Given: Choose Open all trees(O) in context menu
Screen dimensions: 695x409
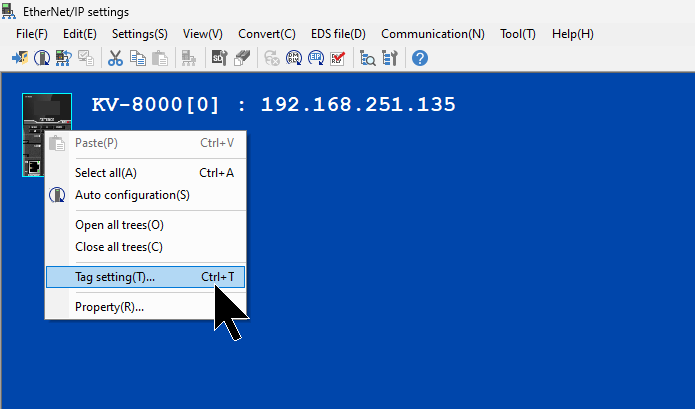Looking at the screenshot, I should pos(145,225).
